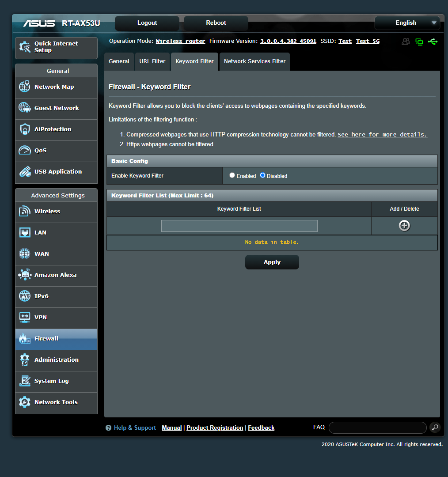Click the System Log notepad icon

[x=25, y=381]
